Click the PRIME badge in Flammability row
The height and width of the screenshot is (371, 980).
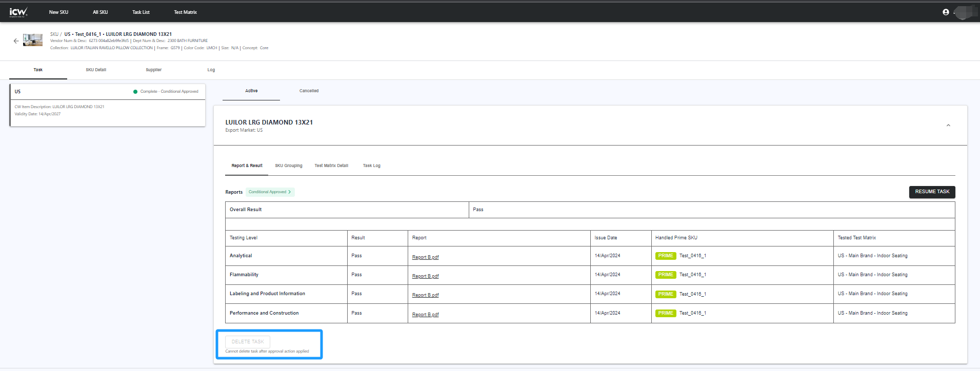pos(665,275)
